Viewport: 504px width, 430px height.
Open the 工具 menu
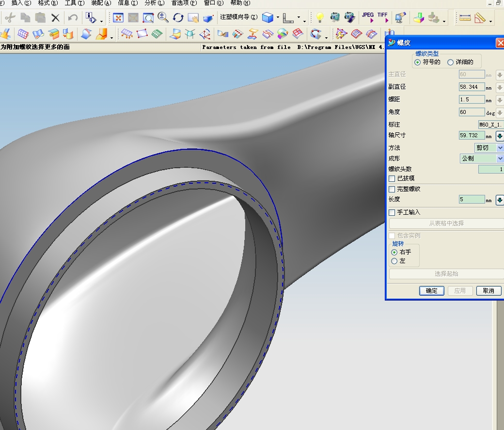[x=74, y=3]
